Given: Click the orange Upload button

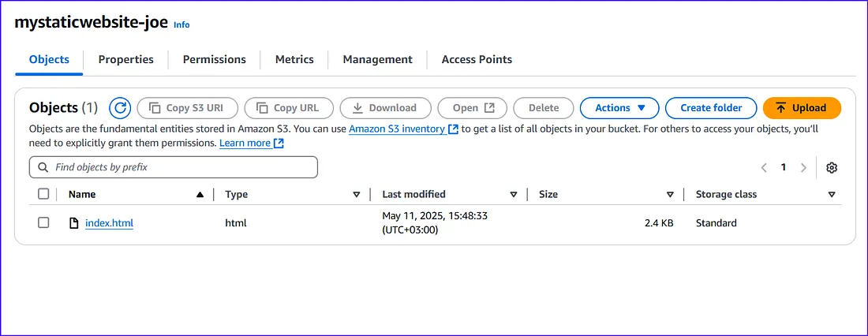Looking at the screenshot, I should [802, 108].
